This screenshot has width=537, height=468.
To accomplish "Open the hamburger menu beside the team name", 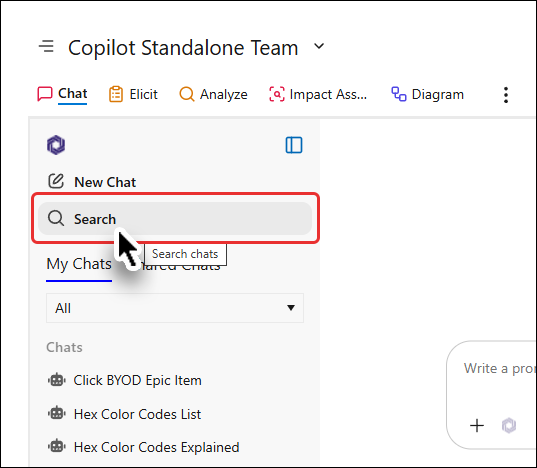I will click(x=46, y=46).
